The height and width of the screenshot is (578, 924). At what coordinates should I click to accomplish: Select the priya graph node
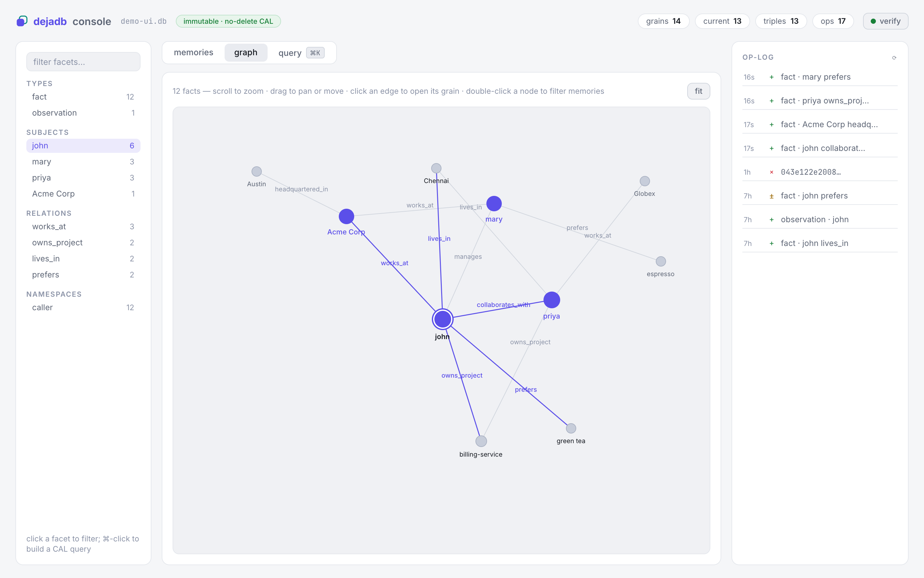(x=552, y=300)
